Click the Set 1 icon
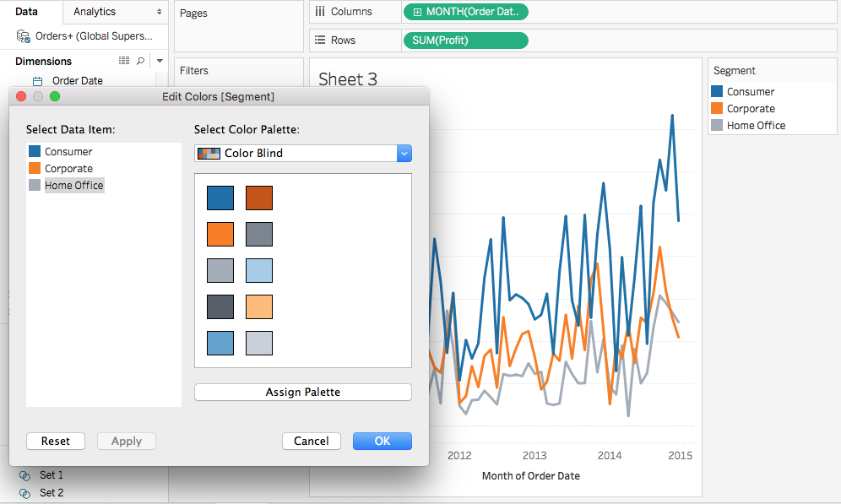The height and width of the screenshot is (504, 841). coord(24,475)
